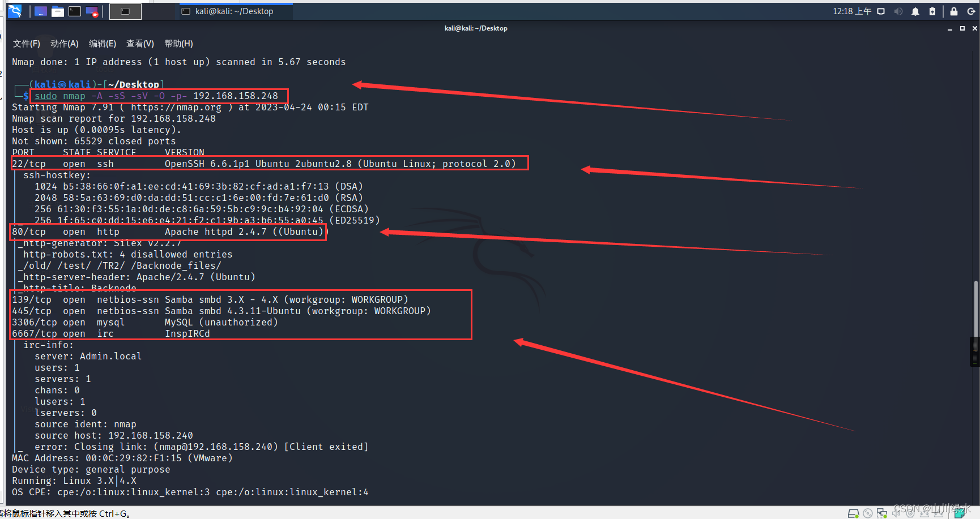This screenshot has width=980, height=519.
Task: Open the Kali dragon applications menu
Action: tap(15, 11)
